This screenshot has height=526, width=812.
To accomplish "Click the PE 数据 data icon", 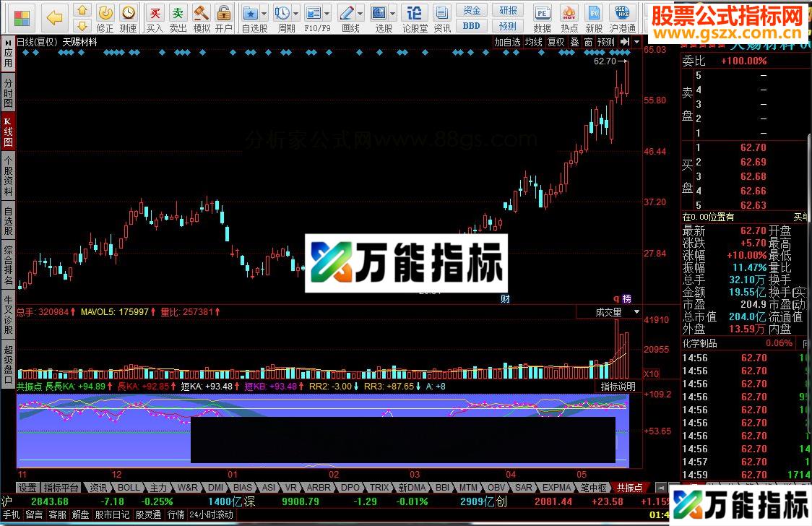I will (544, 13).
